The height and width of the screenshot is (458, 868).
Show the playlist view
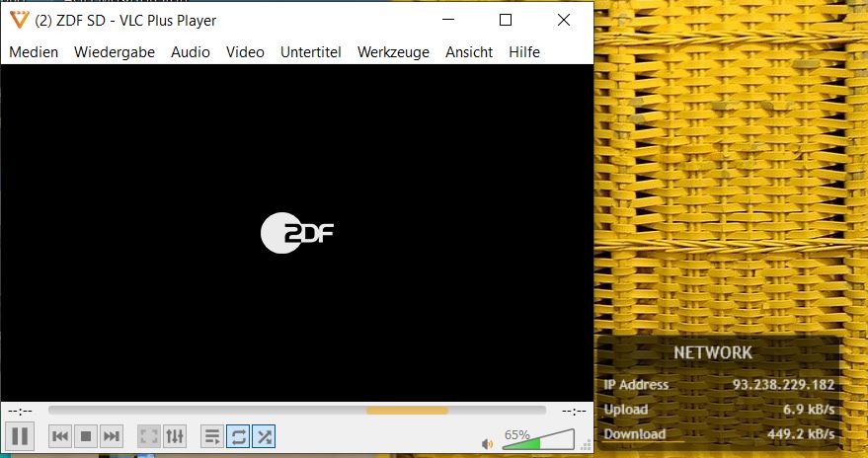[x=212, y=436]
